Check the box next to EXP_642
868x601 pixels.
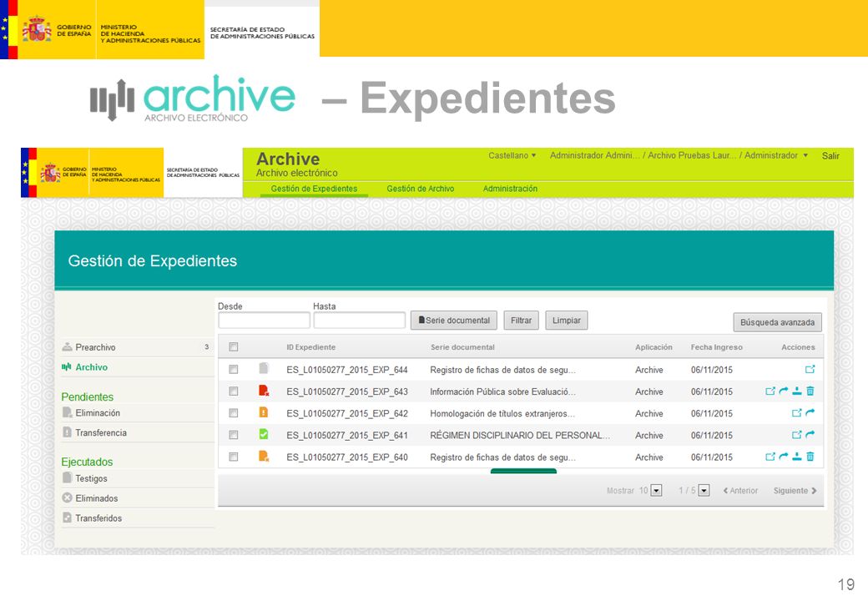pyautogui.click(x=234, y=413)
